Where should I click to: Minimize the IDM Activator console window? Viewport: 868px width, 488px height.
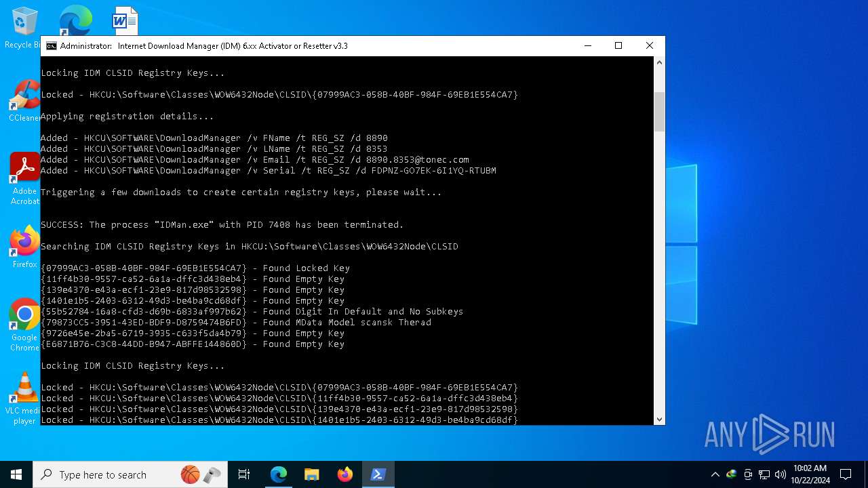coord(587,46)
